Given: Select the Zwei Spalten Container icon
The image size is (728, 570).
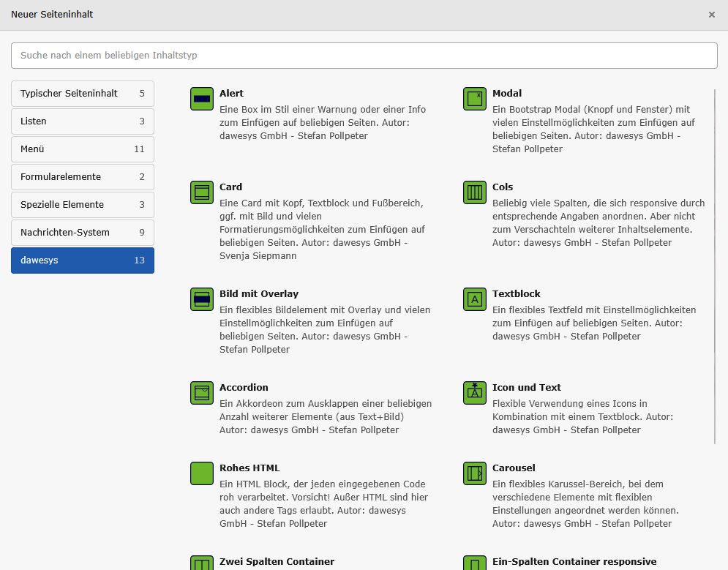Looking at the screenshot, I should click(x=201, y=563).
